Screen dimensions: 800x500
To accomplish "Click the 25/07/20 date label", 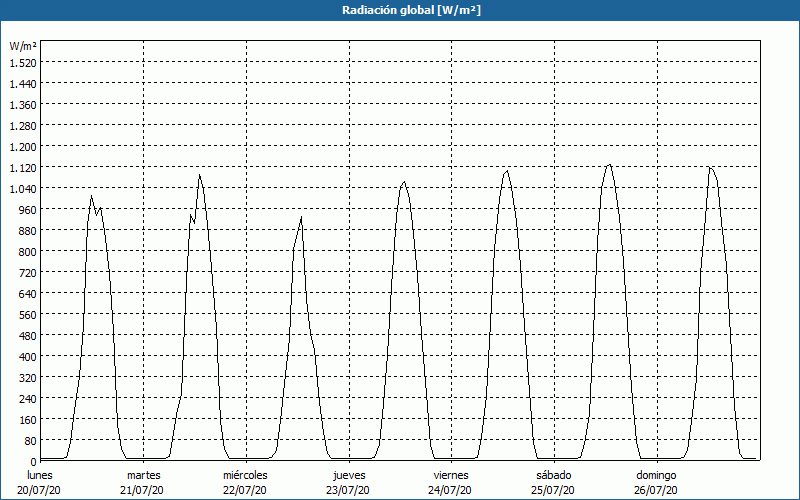I will tap(553, 490).
